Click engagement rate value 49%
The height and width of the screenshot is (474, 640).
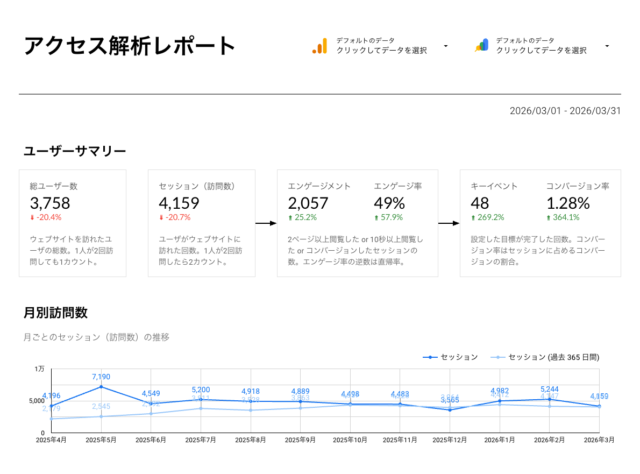pyautogui.click(x=389, y=203)
